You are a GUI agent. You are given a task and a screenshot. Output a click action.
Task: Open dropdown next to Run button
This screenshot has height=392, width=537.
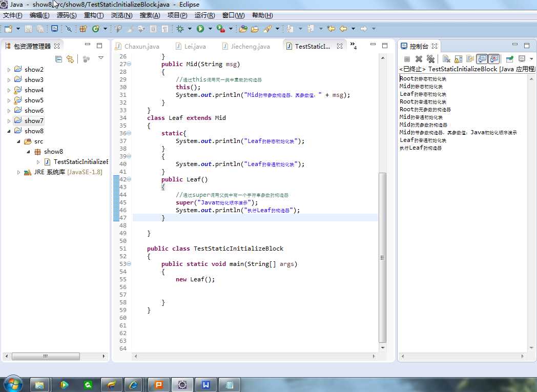pos(210,29)
